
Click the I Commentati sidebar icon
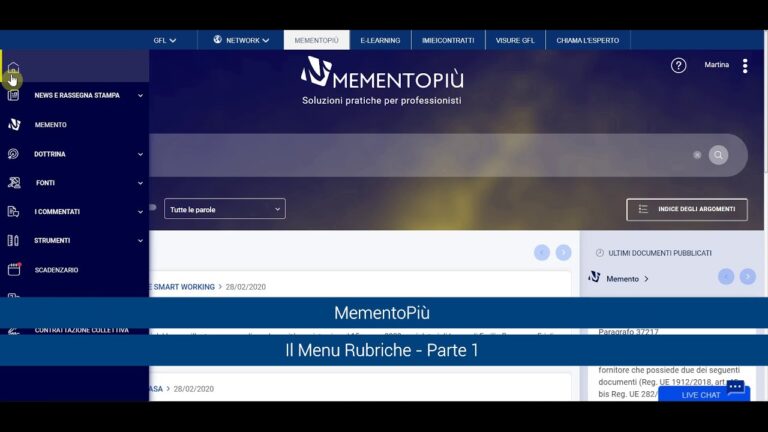(13, 212)
